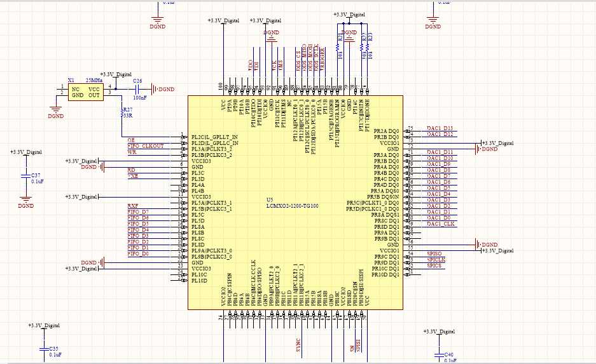Viewport: 596px width, 364px height.
Task: Click the C40 capacitor
Action: [439, 354]
